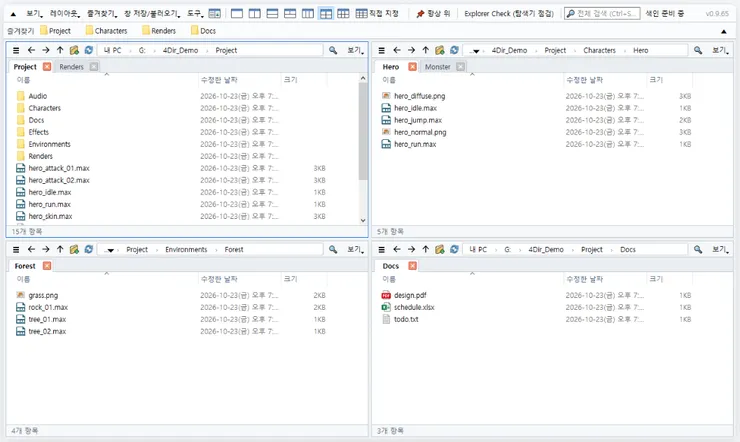Click Environments breadcrumb in Forest pane
The width and height of the screenshot is (740, 442).
186,250
